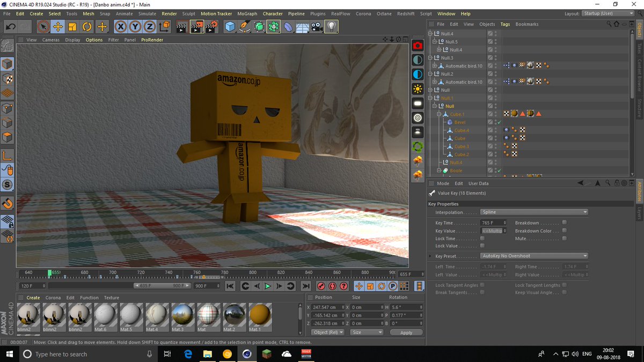
Task: Open the Render menu
Action: point(169,13)
